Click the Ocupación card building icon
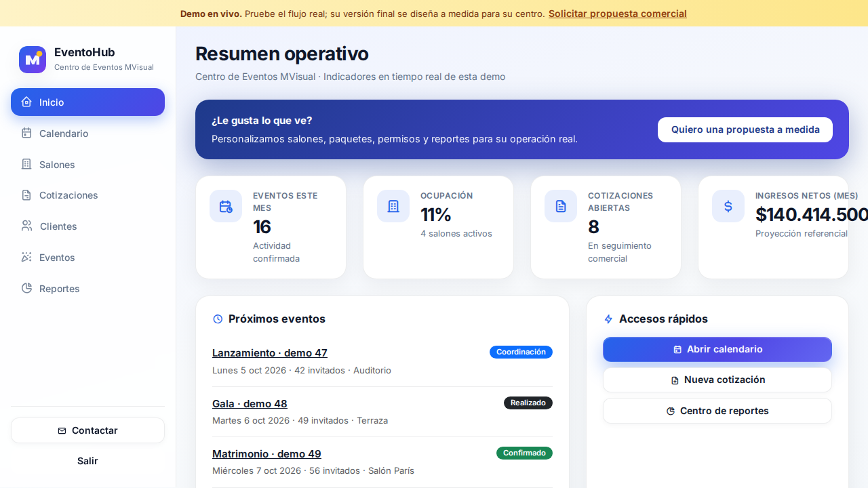This screenshot has width=868, height=488. click(x=393, y=206)
